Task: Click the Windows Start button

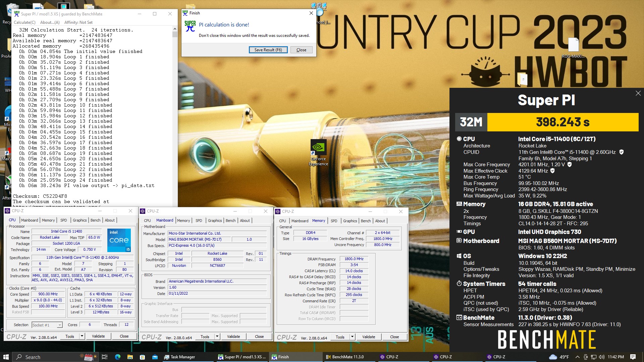Action: coord(6,357)
